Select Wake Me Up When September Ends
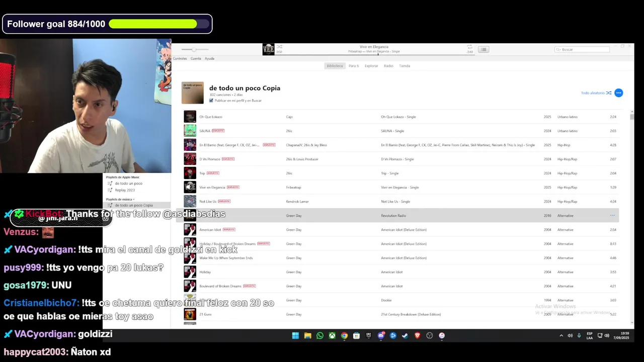 (226, 258)
